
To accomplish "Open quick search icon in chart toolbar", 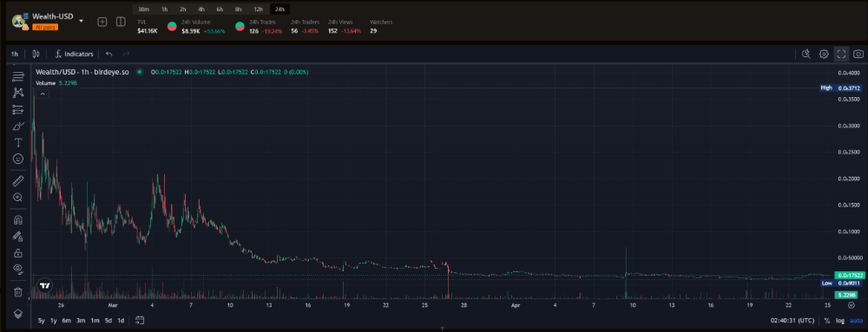I will 806,54.
